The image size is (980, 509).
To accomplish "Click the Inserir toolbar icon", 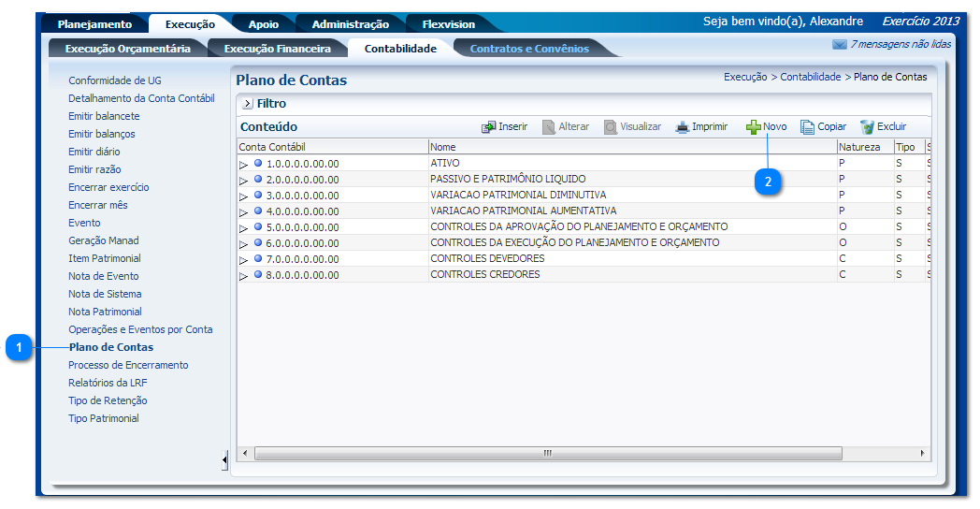I will pyautogui.click(x=488, y=127).
